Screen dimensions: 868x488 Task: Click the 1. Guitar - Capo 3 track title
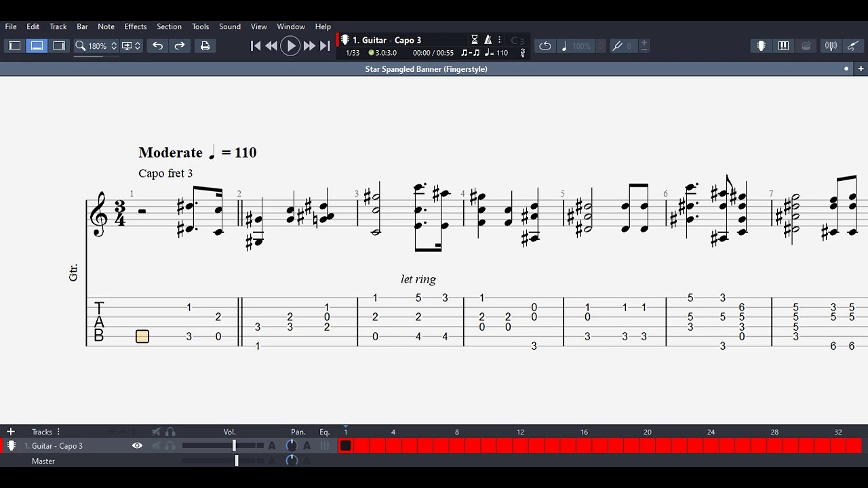387,40
